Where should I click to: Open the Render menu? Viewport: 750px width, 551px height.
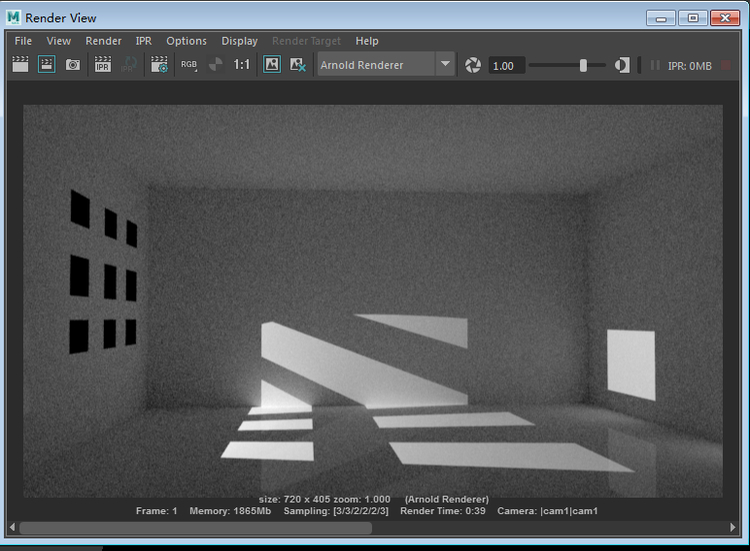tap(103, 41)
